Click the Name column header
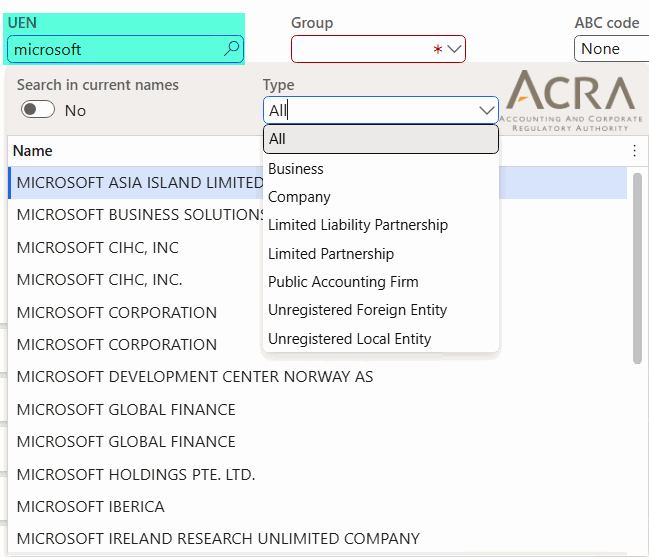Viewport: 649px width, 557px height. point(33,151)
